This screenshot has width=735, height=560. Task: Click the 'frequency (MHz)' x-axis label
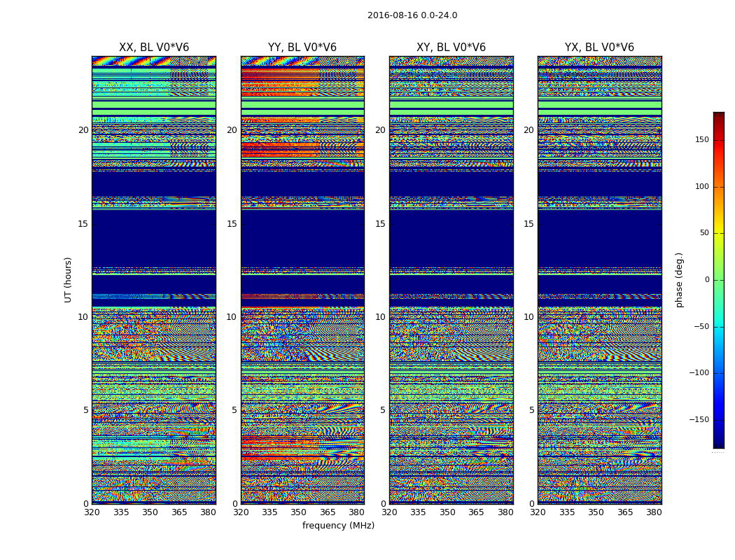point(338,526)
